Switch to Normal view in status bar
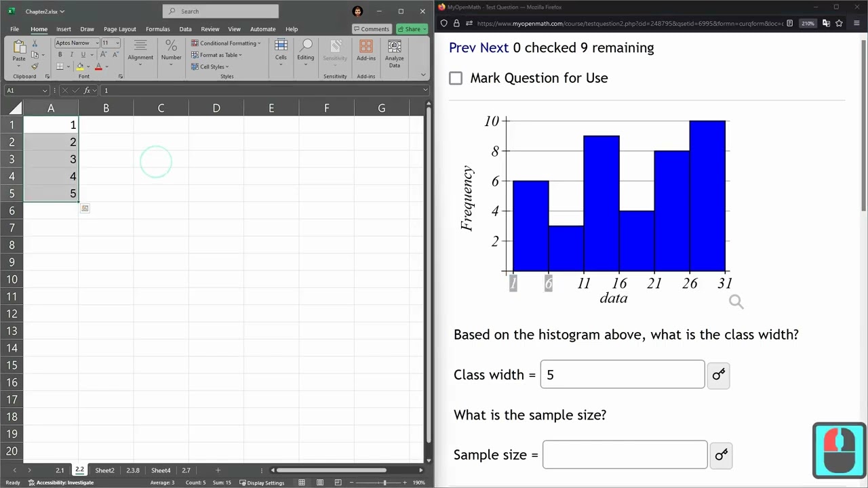868x488 pixels. coord(301,483)
